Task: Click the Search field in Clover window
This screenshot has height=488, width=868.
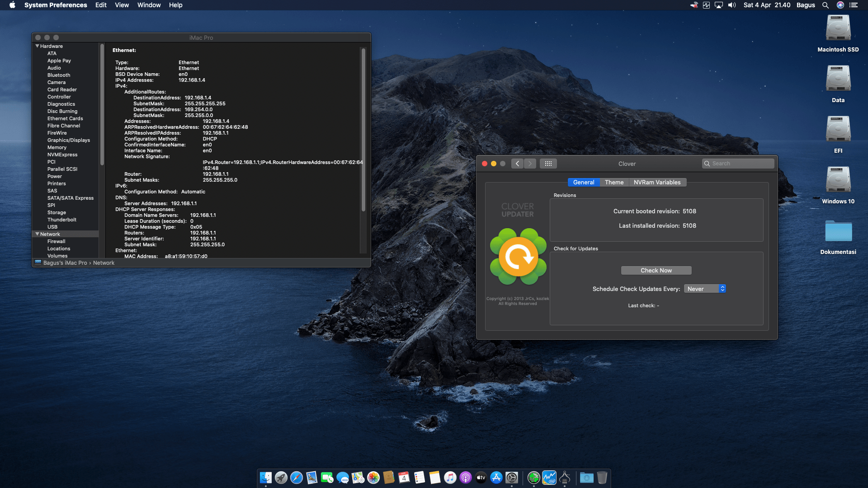Action: (738, 164)
